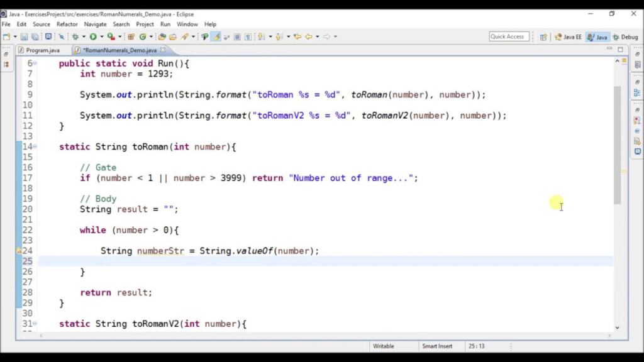Screen dimensions: 644x362
Task: Click the Open Console monitor toolbar icon
Action: pyautogui.click(x=48, y=36)
